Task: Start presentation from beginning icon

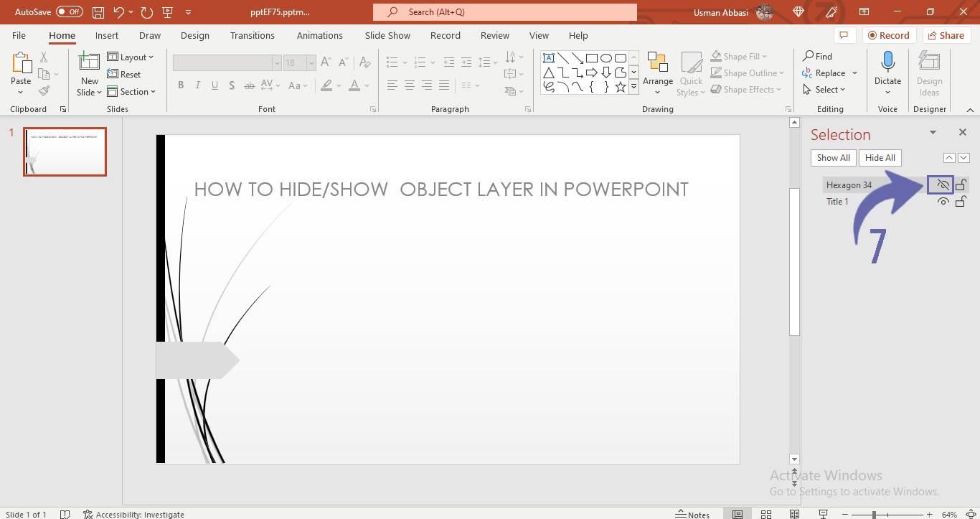Action: point(167,12)
